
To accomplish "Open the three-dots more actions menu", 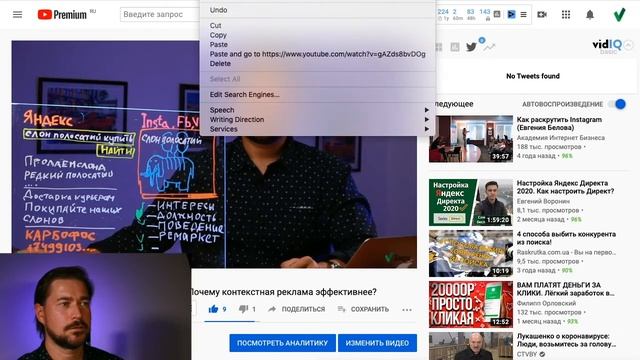I will tap(407, 309).
